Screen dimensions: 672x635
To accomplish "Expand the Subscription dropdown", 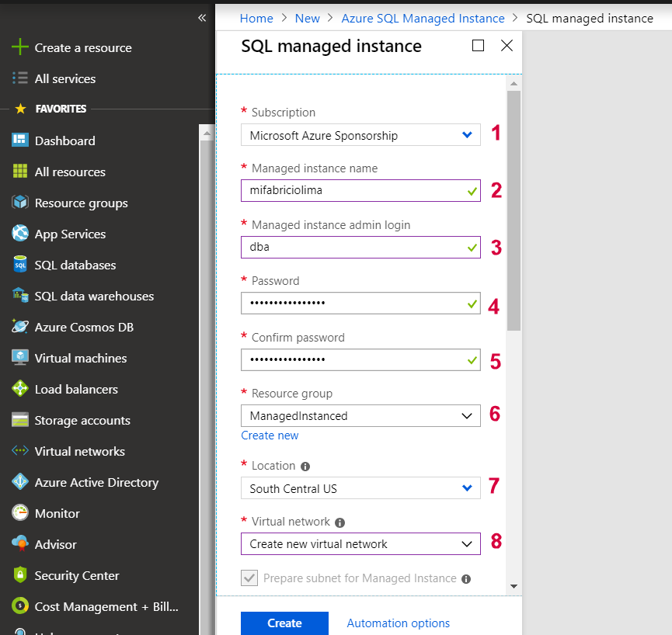I will (x=360, y=135).
